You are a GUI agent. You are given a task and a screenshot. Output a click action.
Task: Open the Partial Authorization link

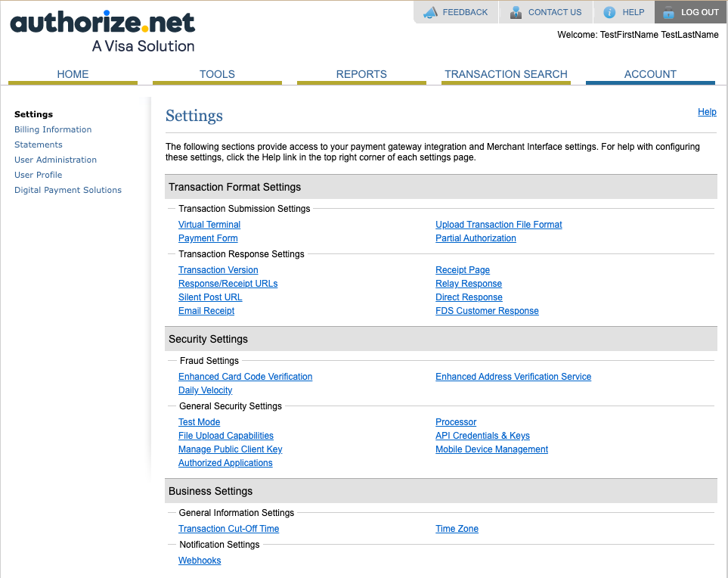476,238
